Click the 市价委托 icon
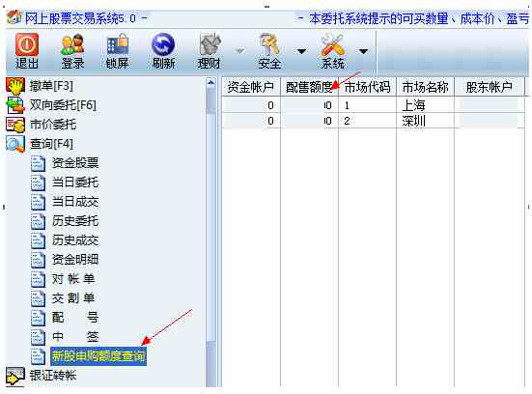 (x=15, y=125)
